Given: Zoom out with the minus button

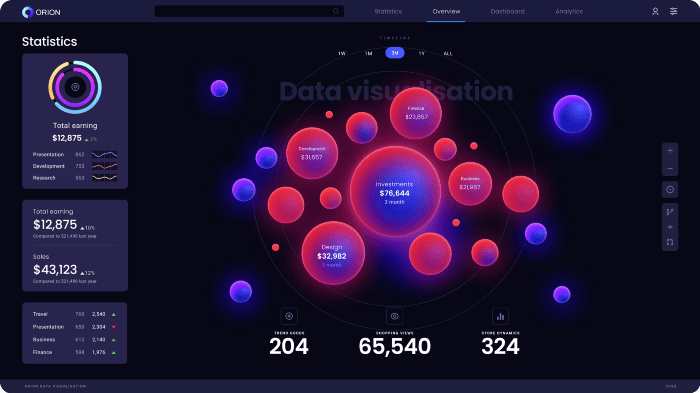Looking at the screenshot, I should tap(670, 168).
